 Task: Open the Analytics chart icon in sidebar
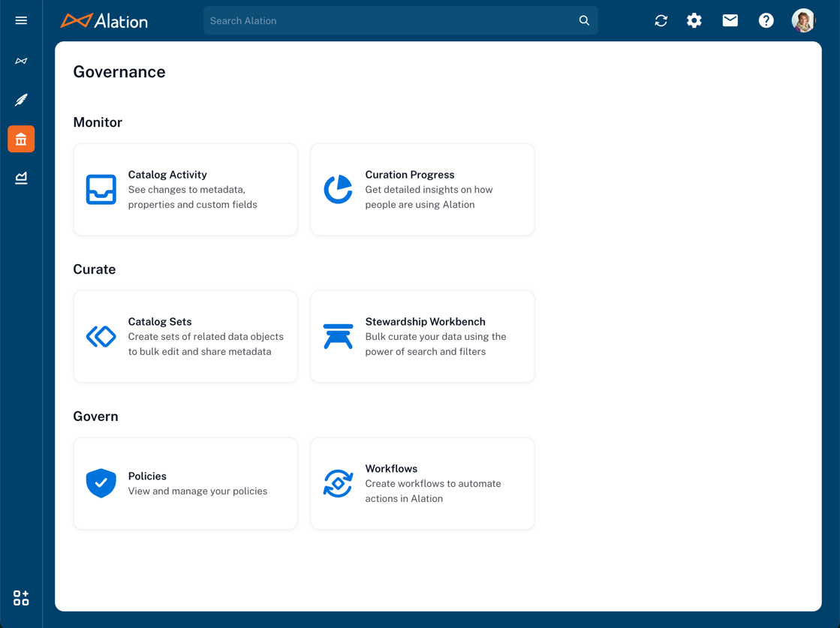(x=21, y=179)
